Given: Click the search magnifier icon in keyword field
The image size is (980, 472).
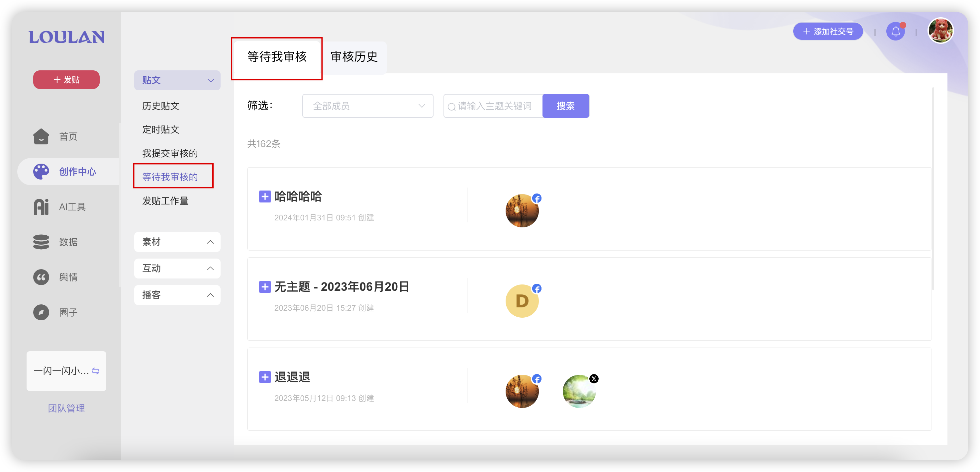Looking at the screenshot, I should point(451,107).
